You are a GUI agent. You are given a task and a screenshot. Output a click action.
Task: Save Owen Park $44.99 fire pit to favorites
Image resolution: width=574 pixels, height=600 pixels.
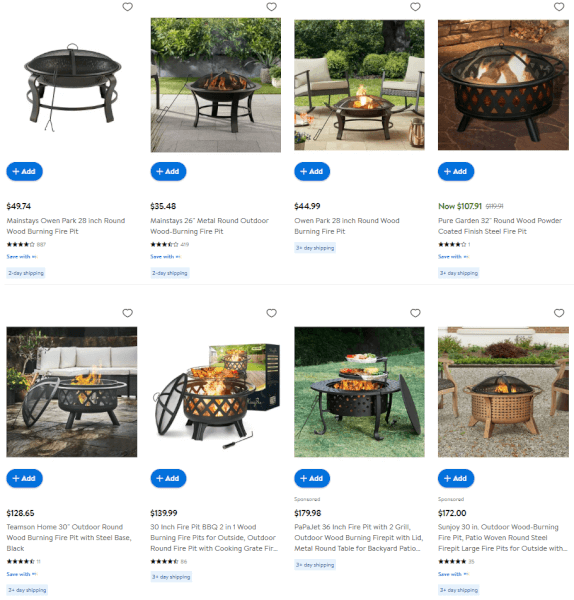coord(415,7)
